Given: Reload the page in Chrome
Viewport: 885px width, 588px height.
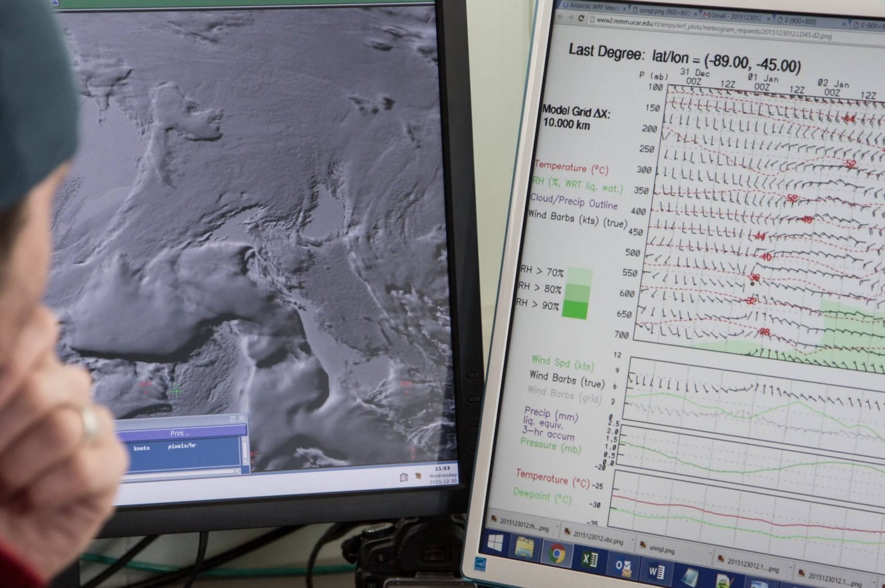Looking at the screenshot, I should pos(581,18).
